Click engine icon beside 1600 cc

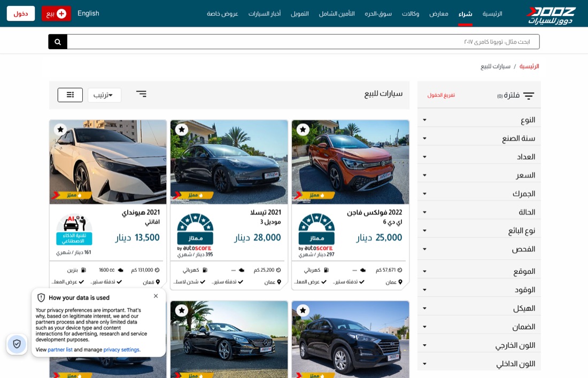click(x=121, y=270)
